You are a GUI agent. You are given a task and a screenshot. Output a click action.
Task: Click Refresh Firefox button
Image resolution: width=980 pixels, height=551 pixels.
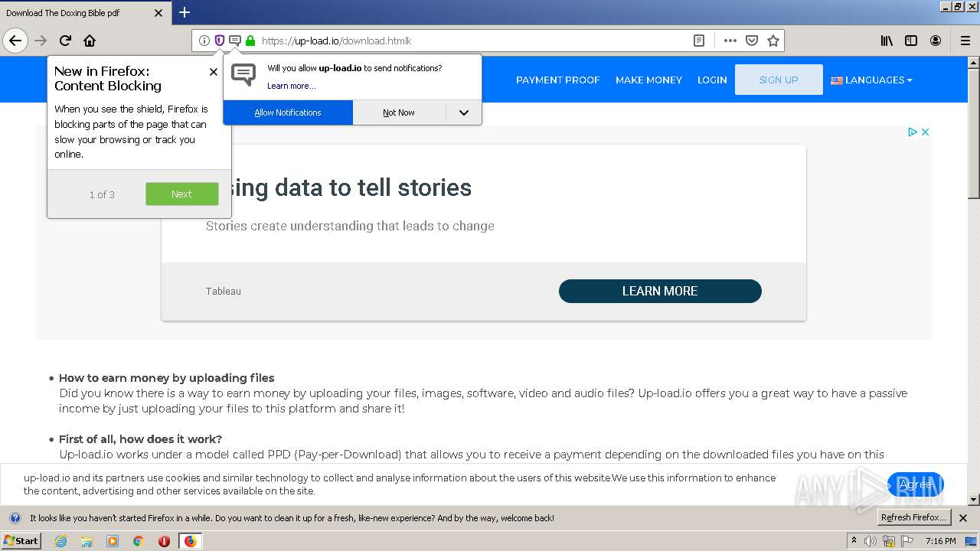[x=913, y=517]
